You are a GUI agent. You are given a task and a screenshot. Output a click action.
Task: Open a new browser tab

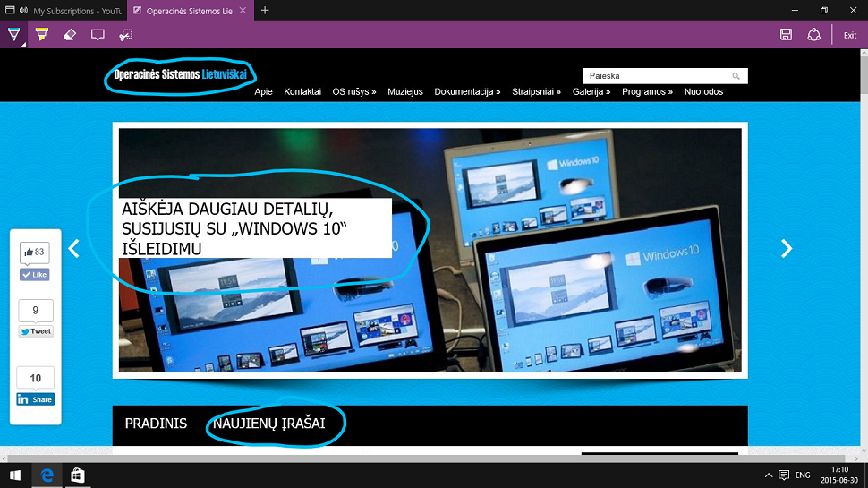pos(265,11)
